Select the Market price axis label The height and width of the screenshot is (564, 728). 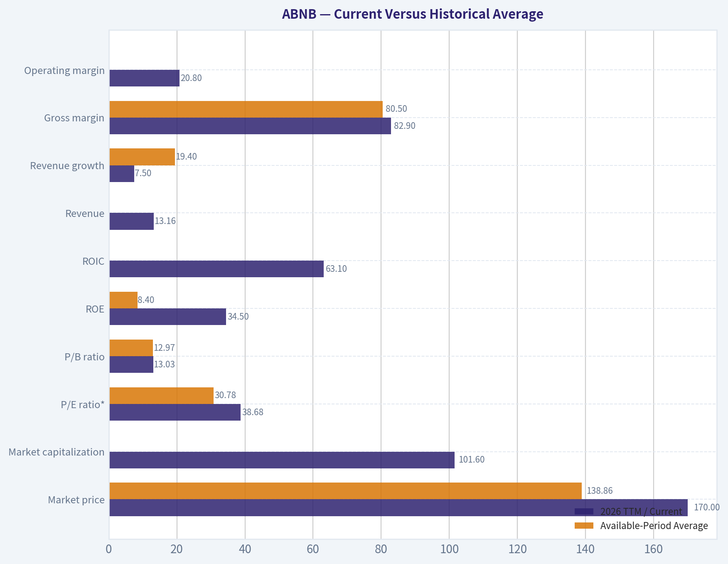pos(76,500)
